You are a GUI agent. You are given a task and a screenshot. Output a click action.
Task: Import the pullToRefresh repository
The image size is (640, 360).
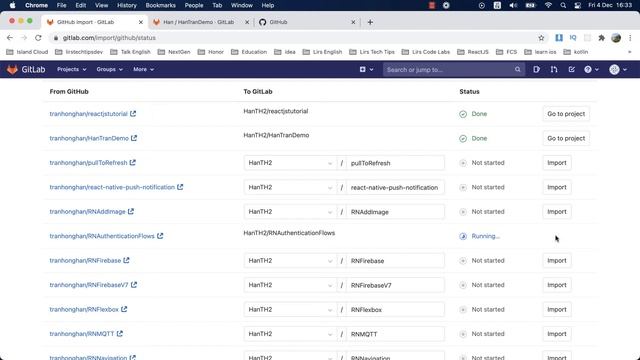coord(557,163)
